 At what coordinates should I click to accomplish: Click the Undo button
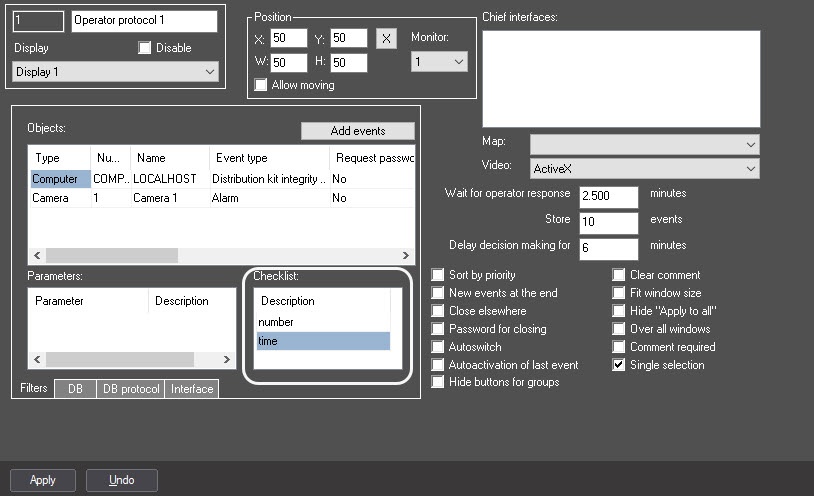coord(121,480)
